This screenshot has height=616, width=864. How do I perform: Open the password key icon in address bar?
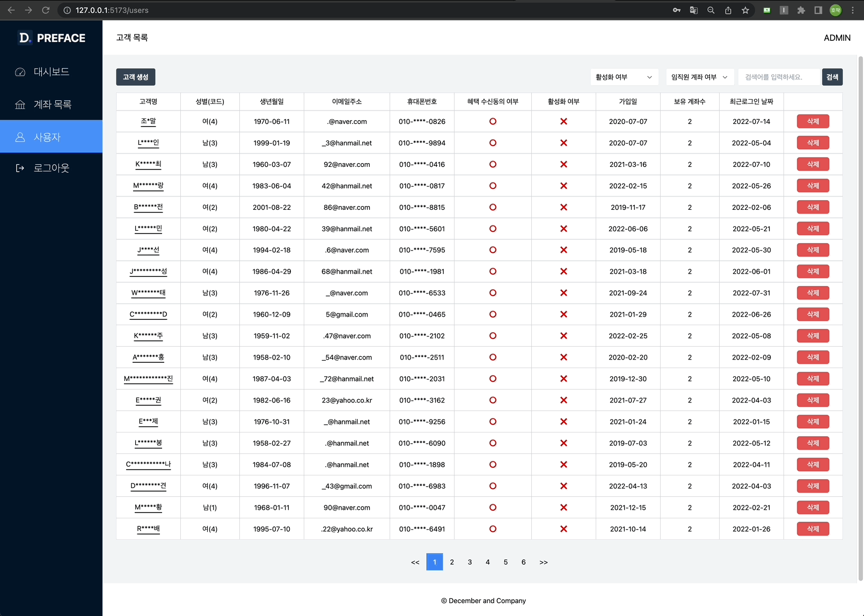point(677,10)
